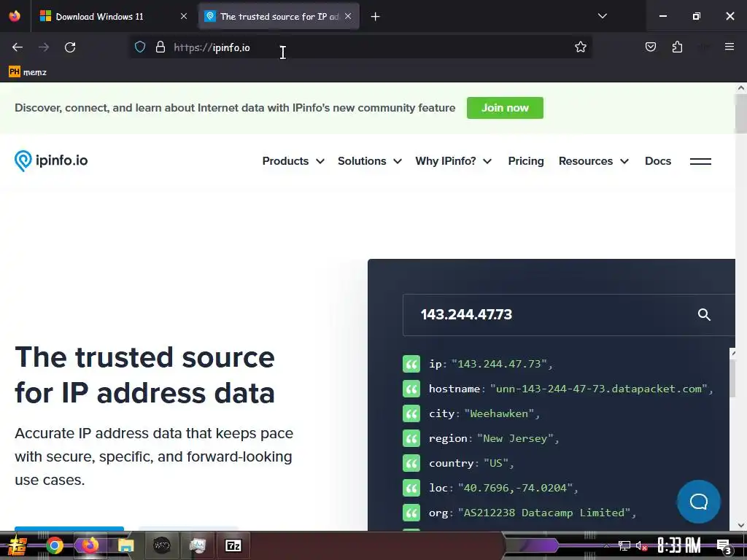This screenshot has height=560, width=747.
Task: Select the city value "Weehawken"
Action: pyautogui.click(x=499, y=413)
